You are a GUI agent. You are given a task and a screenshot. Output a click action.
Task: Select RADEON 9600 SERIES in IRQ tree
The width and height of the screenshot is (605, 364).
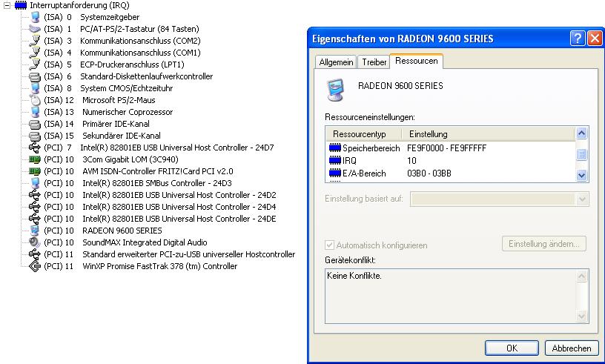[122, 231]
